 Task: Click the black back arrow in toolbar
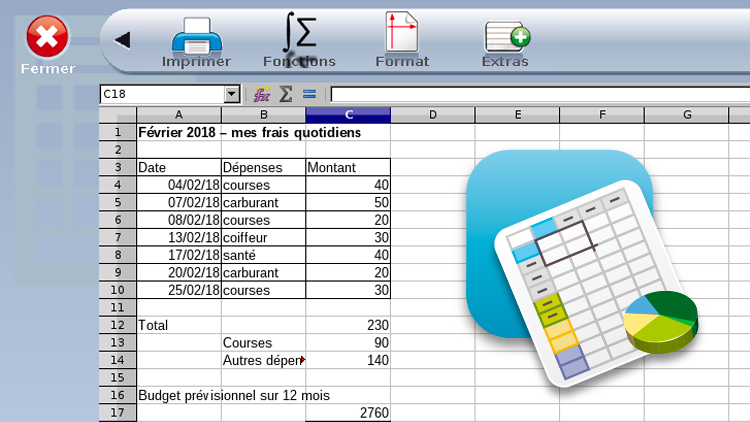(122, 40)
